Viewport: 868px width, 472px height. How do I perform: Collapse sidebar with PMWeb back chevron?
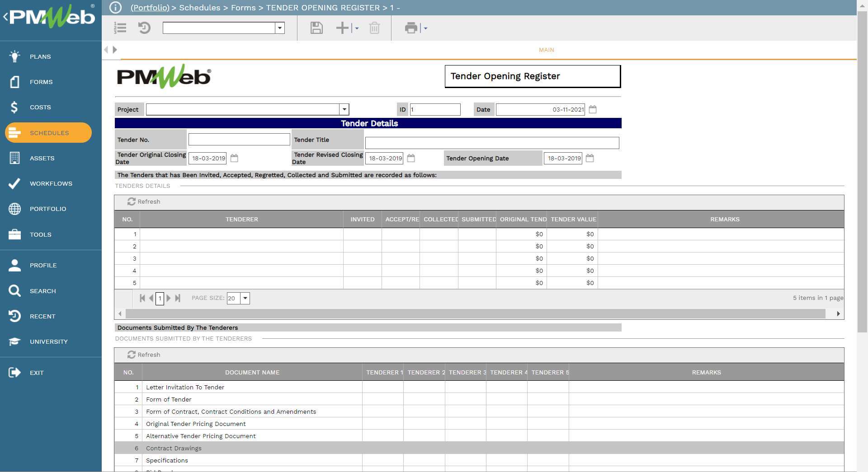point(5,17)
